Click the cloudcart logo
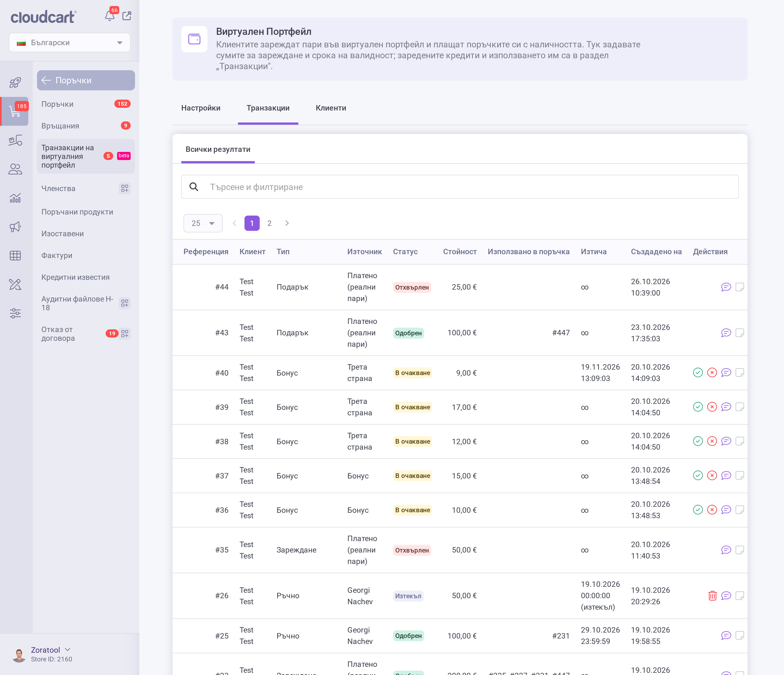This screenshot has height=675, width=784. pos(44,17)
